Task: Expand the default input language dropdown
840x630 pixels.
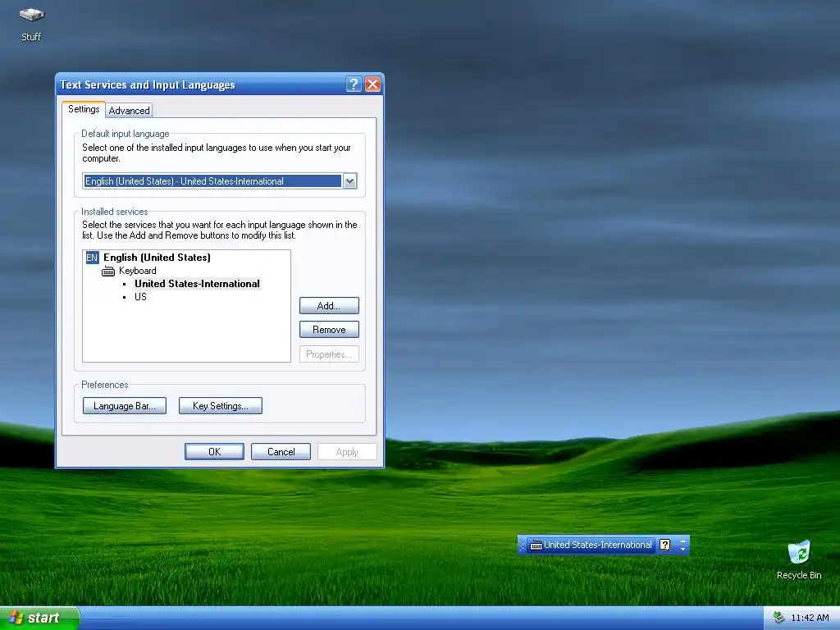Action: pos(349,181)
